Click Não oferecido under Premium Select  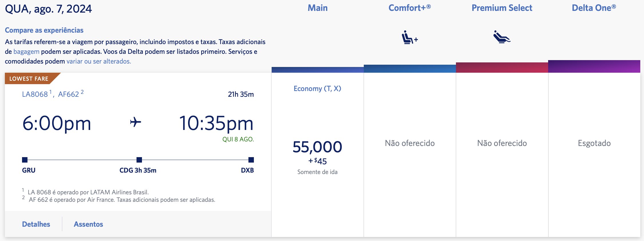502,143
